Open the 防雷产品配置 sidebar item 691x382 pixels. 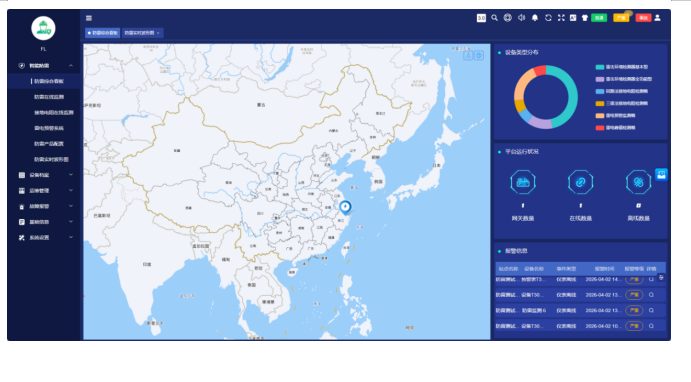pyautogui.click(x=49, y=144)
